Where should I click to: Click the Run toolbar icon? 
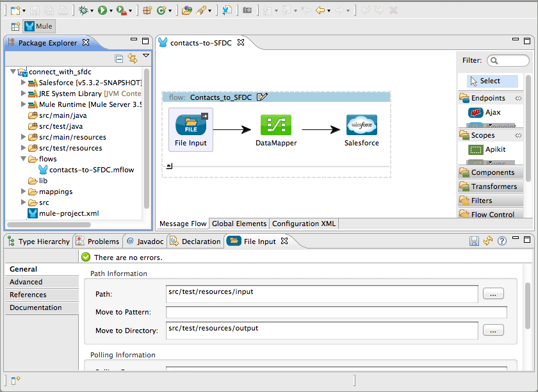click(x=102, y=10)
